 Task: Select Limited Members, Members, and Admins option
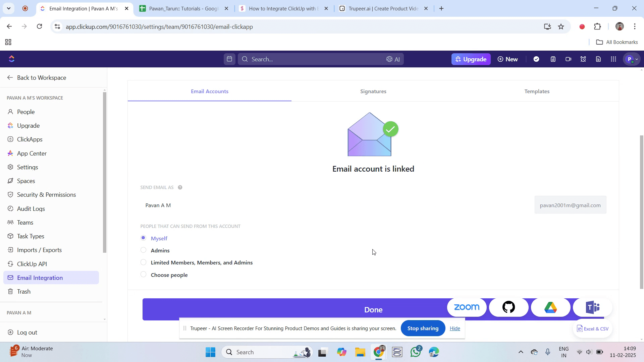pos(144,262)
